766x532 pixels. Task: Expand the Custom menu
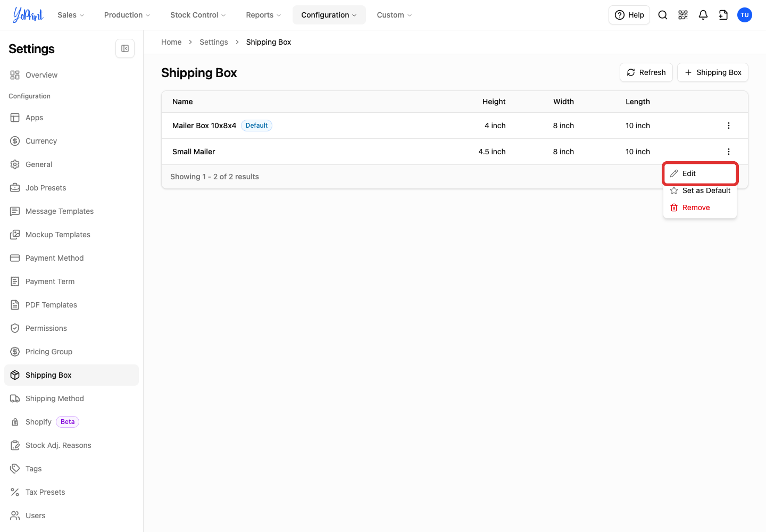click(394, 15)
